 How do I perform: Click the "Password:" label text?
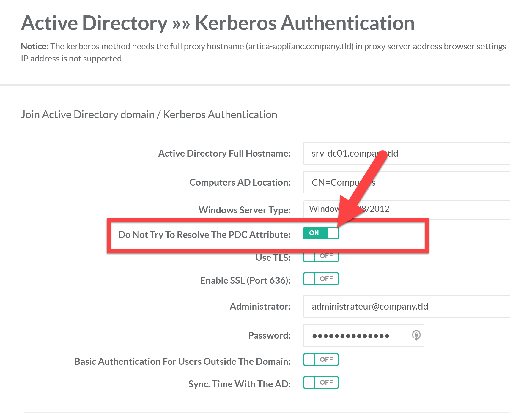point(269,335)
